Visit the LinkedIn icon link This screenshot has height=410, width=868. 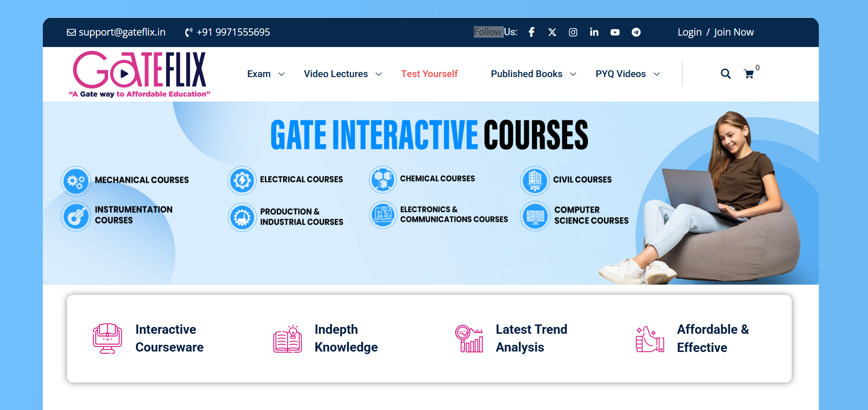pos(594,32)
